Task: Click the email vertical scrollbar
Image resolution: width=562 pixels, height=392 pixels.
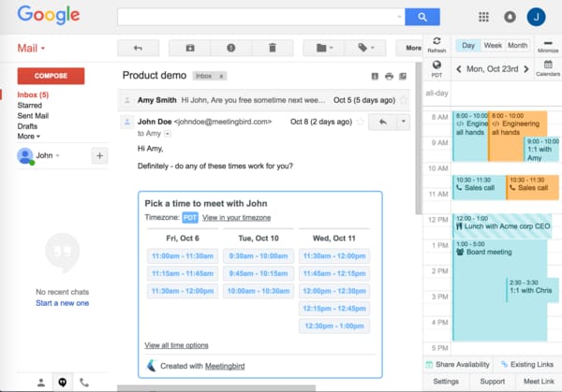Action: (x=419, y=138)
